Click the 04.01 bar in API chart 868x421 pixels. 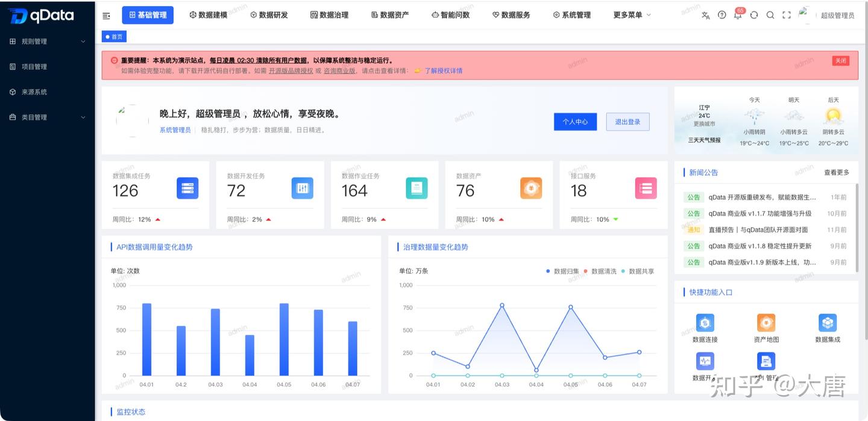pos(146,339)
